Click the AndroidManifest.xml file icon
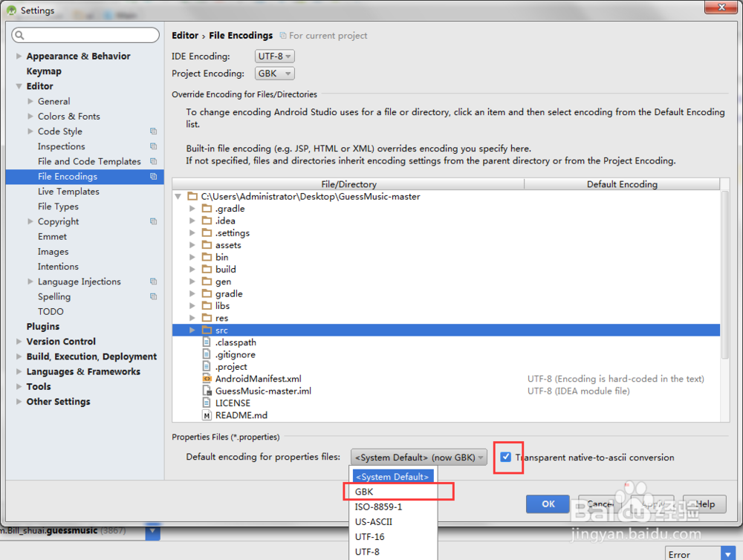The image size is (743, 560). [x=207, y=379]
